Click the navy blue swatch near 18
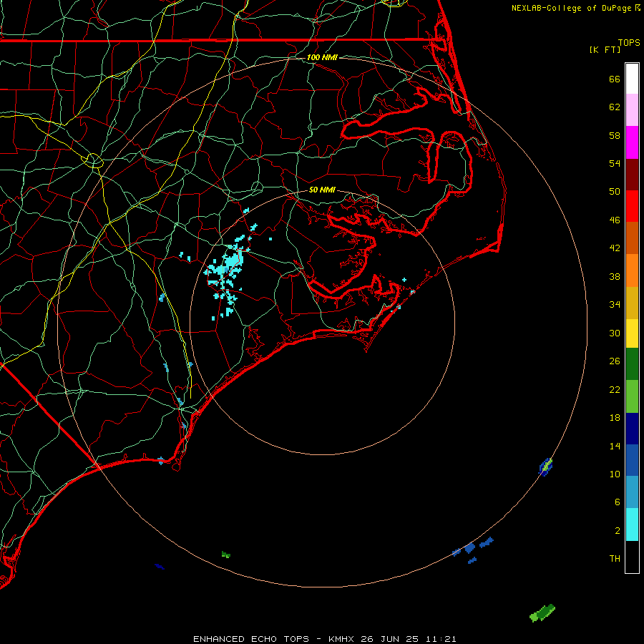This screenshot has width=644, height=644. [x=632, y=429]
